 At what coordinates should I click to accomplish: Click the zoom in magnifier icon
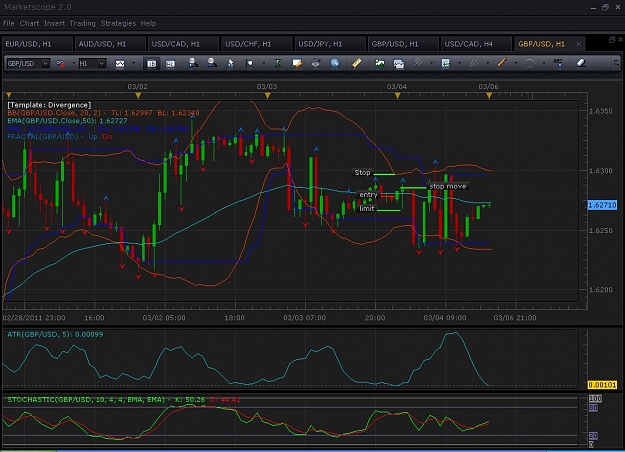coord(193,63)
